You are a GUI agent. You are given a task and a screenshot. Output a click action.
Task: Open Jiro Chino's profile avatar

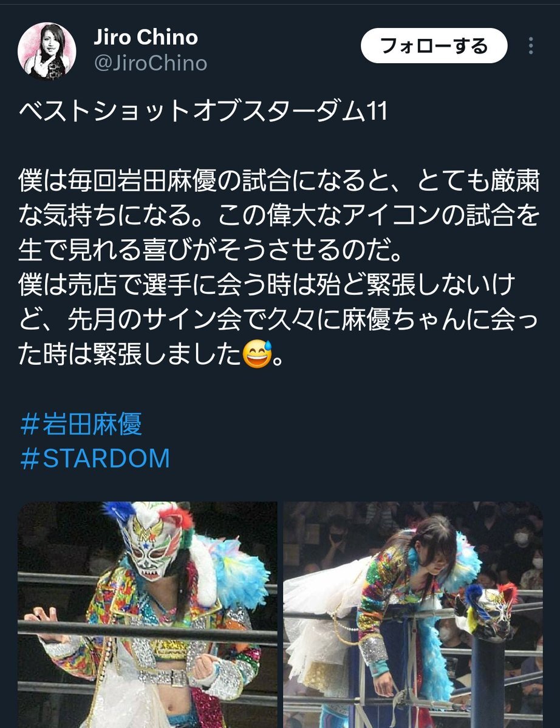coord(47,50)
